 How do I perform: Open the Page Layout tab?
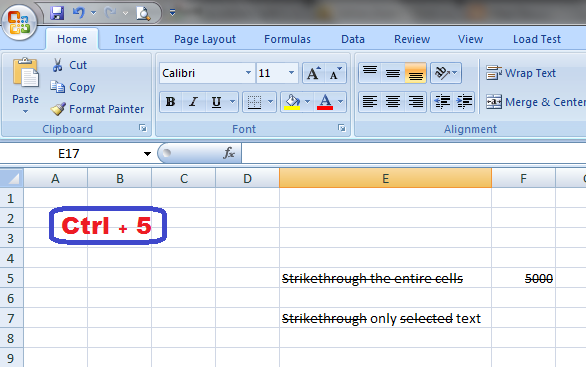tap(205, 39)
